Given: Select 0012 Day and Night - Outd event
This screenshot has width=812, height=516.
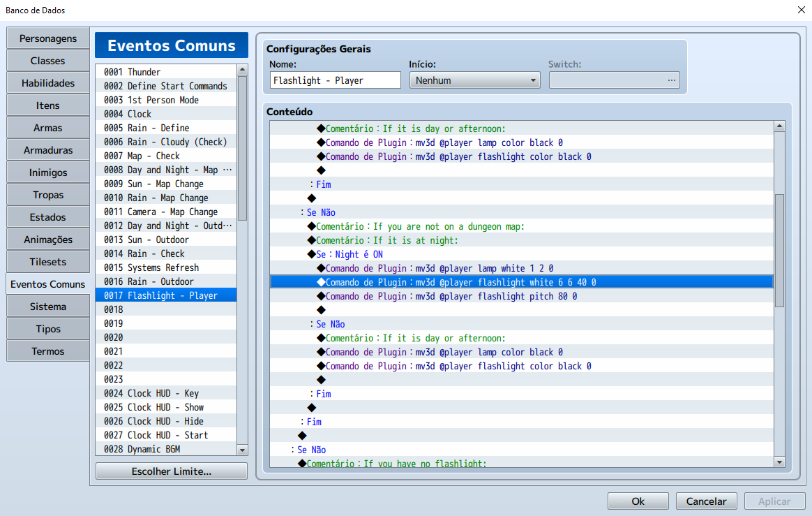Looking at the screenshot, I should [166, 226].
